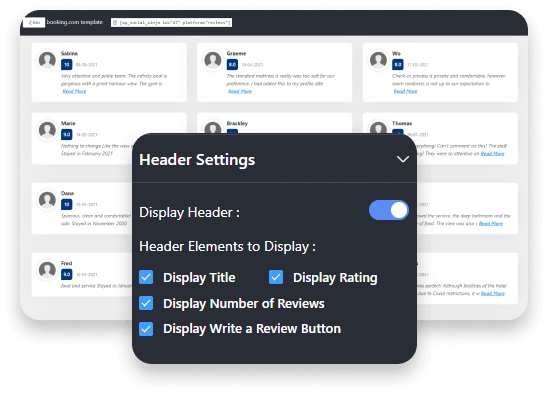This screenshot has width=548, height=394.
Task: Click the Header Settings title
Action: 197,160
